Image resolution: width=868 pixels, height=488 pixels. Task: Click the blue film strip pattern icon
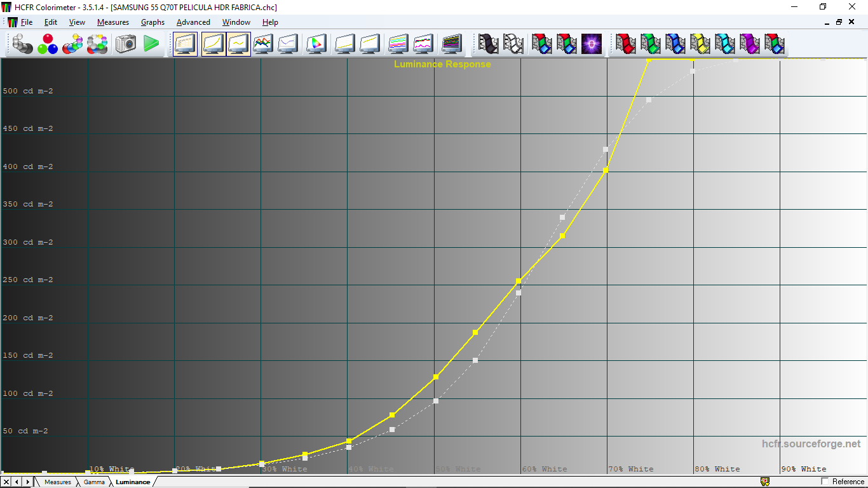[675, 44]
